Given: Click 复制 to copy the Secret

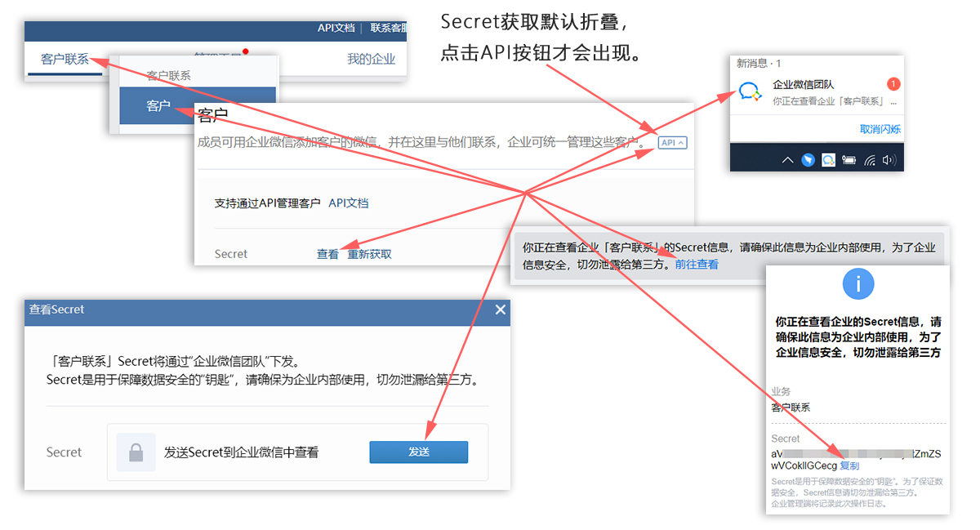Looking at the screenshot, I should pos(849,465).
